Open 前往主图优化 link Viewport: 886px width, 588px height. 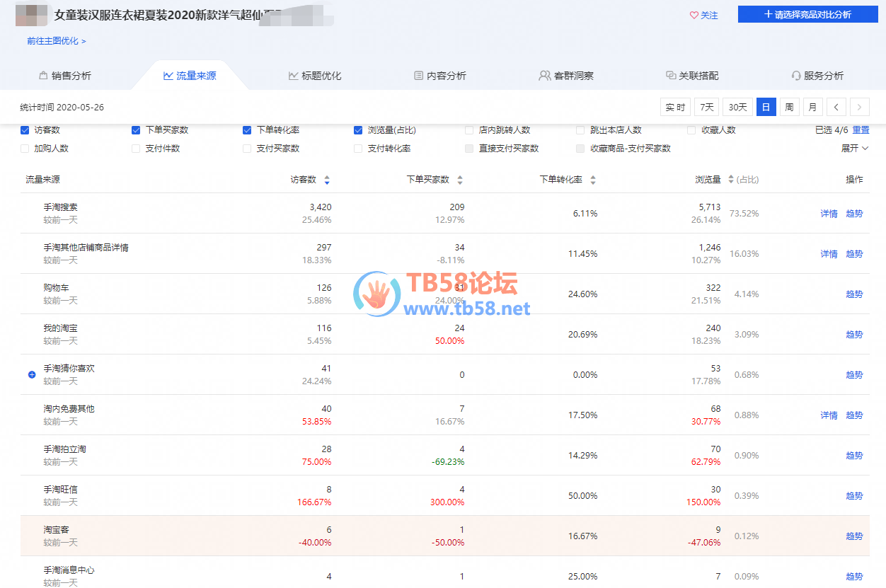[57, 41]
